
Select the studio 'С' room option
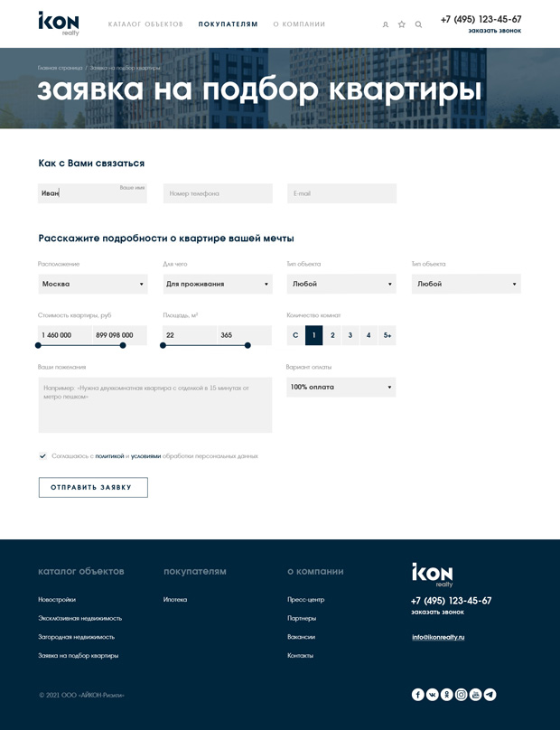(x=295, y=335)
